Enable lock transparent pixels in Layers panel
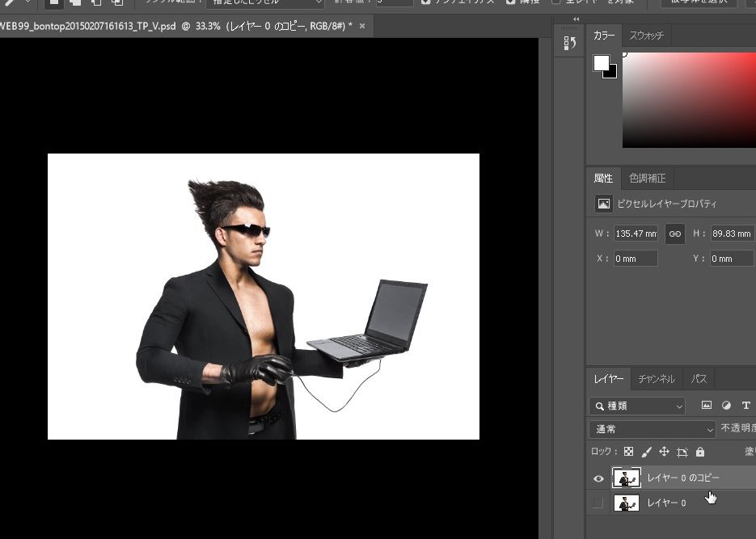 (628, 452)
